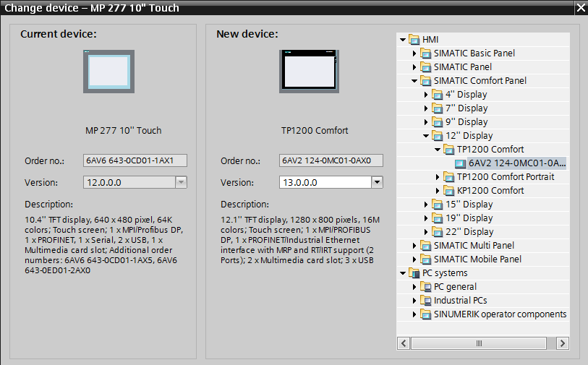Open the new device Version dropdown
588x365 pixels.
377,182
